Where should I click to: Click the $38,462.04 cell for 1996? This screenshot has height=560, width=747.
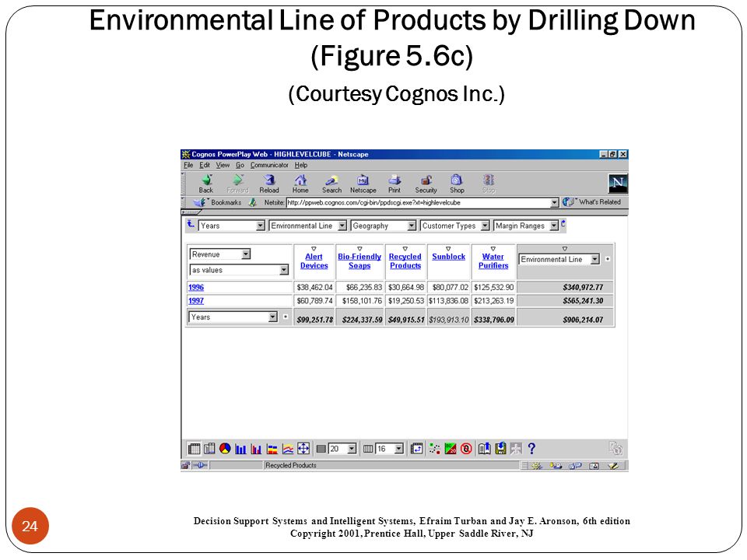pyautogui.click(x=314, y=288)
